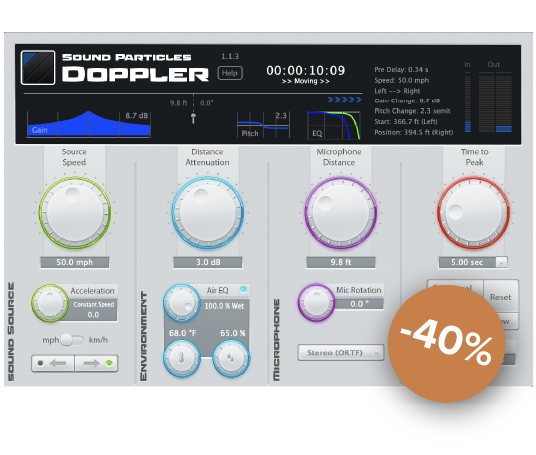Click the 100.0 % Wet value
Viewport: 536px width, 455px height.
coord(224,306)
